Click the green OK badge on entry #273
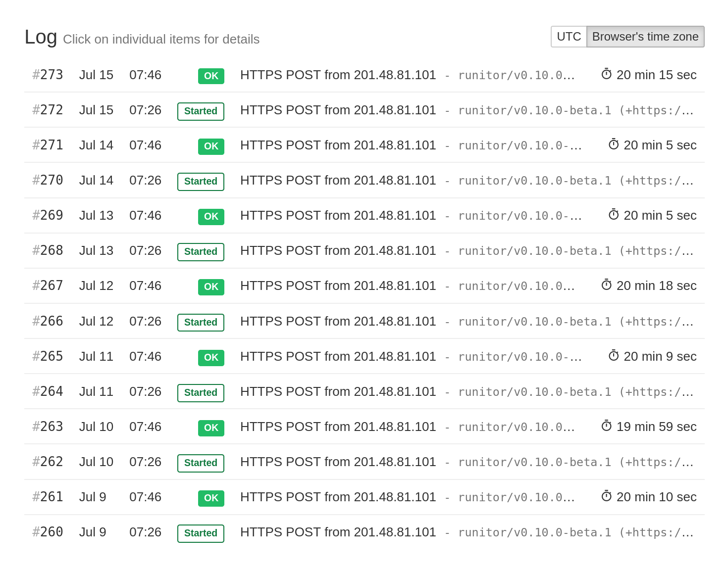 (x=211, y=76)
